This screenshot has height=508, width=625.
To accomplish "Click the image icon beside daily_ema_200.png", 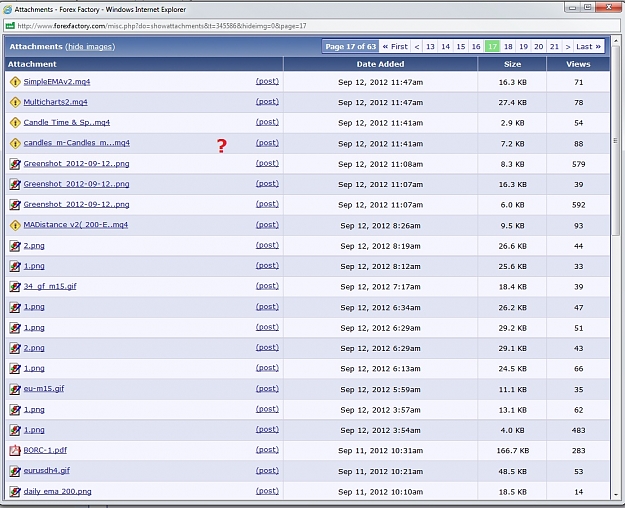I will tap(15, 491).
